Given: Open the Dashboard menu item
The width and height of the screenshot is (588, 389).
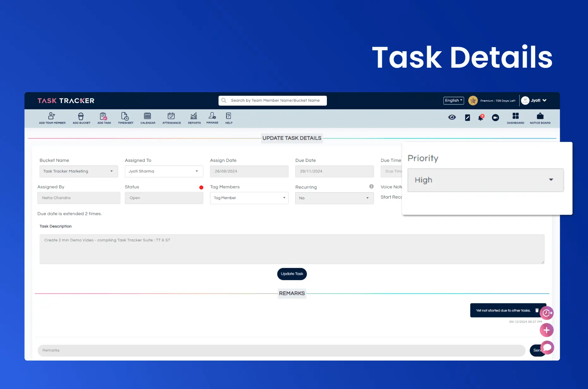Looking at the screenshot, I should point(515,118).
